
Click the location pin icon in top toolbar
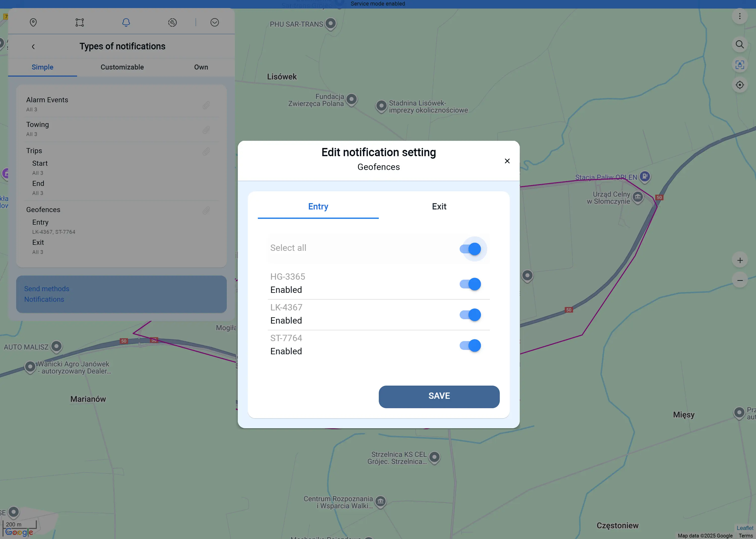[33, 22]
